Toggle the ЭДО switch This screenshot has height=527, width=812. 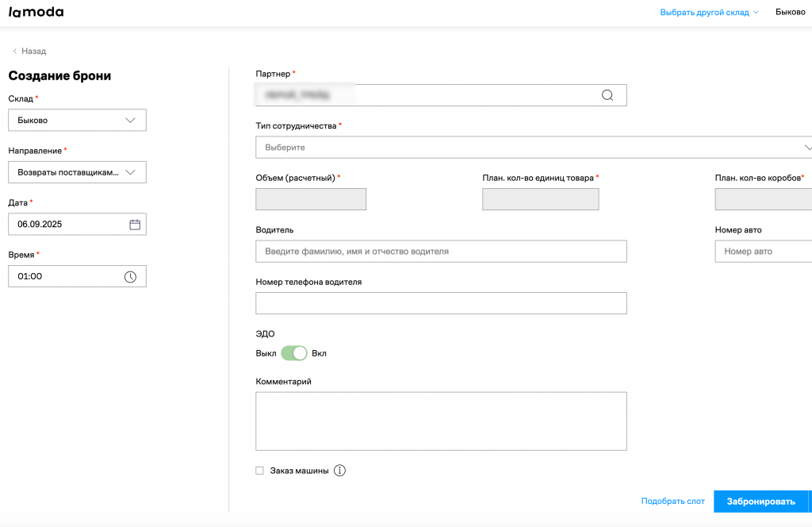click(x=294, y=353)
